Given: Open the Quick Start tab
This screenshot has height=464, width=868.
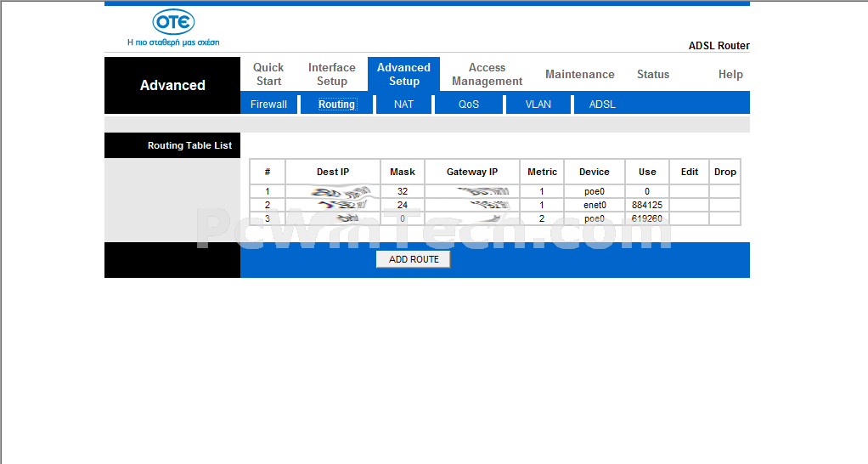Looking at the screenshot, I should pos(268,74).
